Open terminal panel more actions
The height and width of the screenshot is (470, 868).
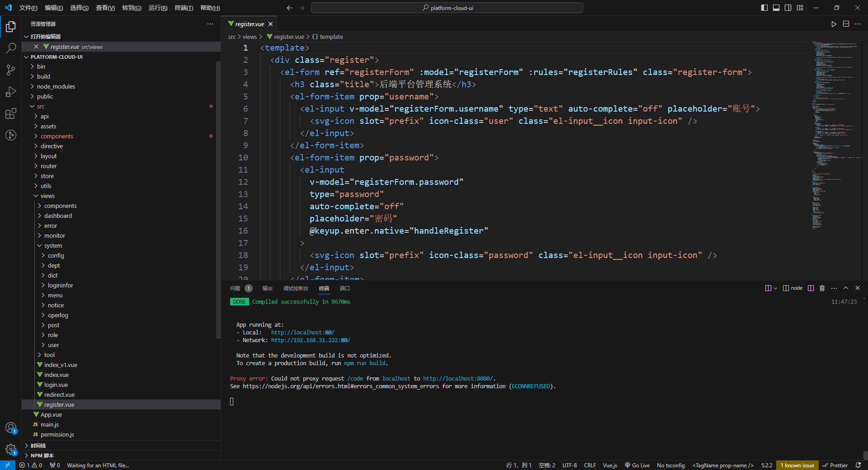tap(834, 288)
